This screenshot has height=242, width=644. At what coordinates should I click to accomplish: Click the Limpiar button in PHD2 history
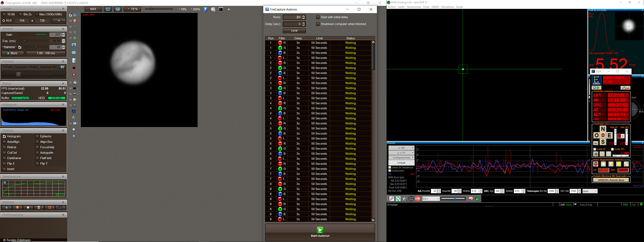pyautogui.click(x=401, y=163)
